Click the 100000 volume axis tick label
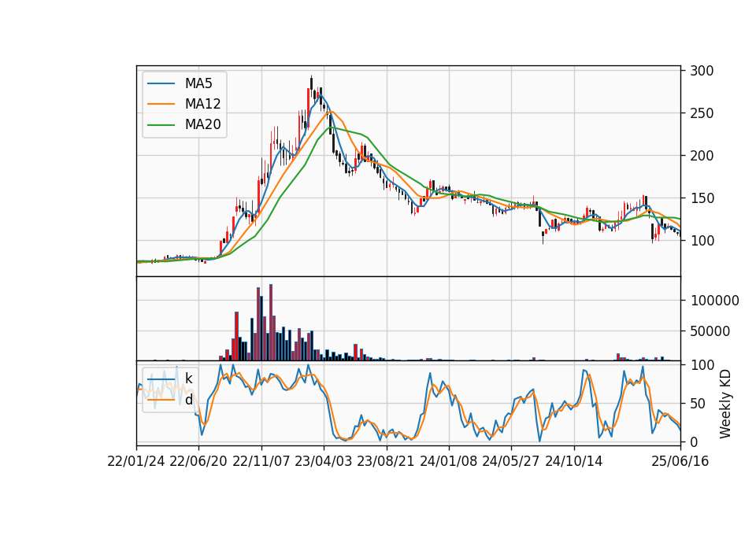 click(x=714, y=301)
